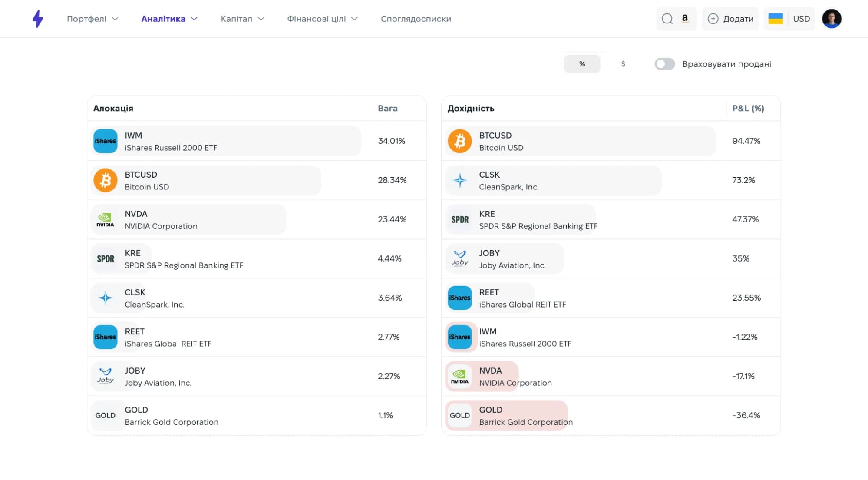Switch values to dollar view
This screenshot has width=868, height=480.
click(x=623, y=64)
